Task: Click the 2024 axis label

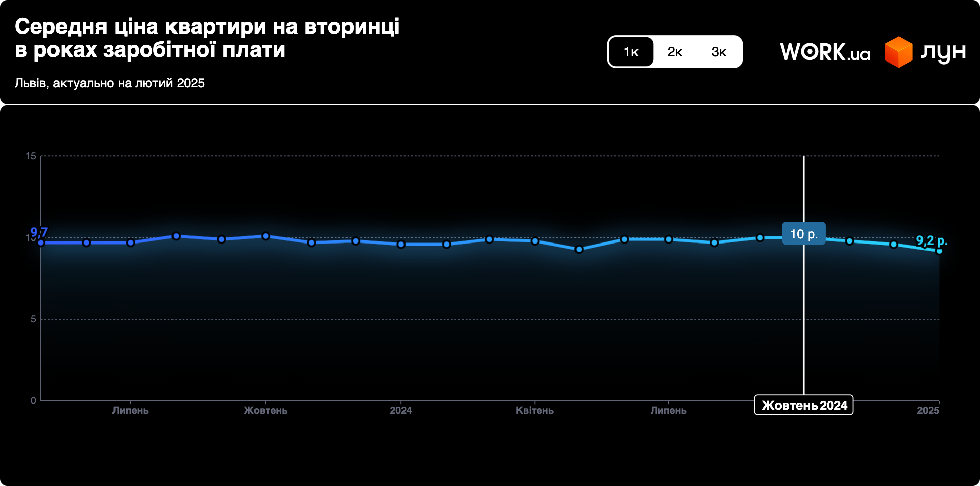Action: click(x=401, y=411)
